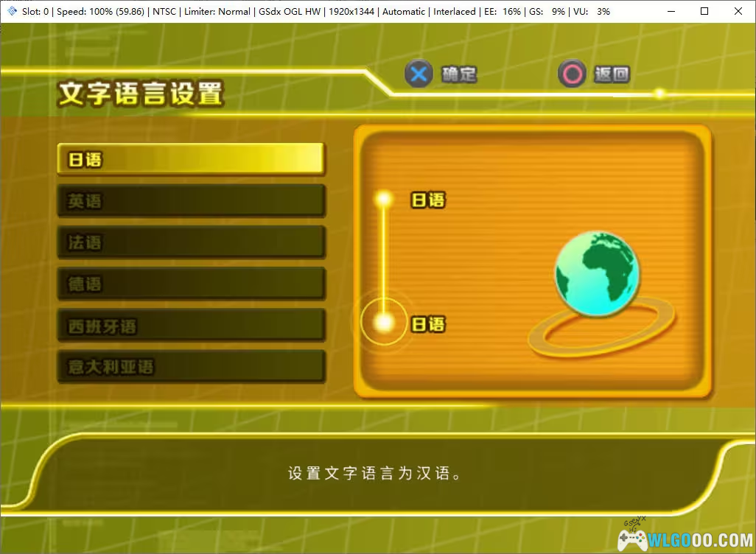The width and height of the screenshot is (756, 554).
Task: Select the 德语 language entry
Action: pos(191,284)
